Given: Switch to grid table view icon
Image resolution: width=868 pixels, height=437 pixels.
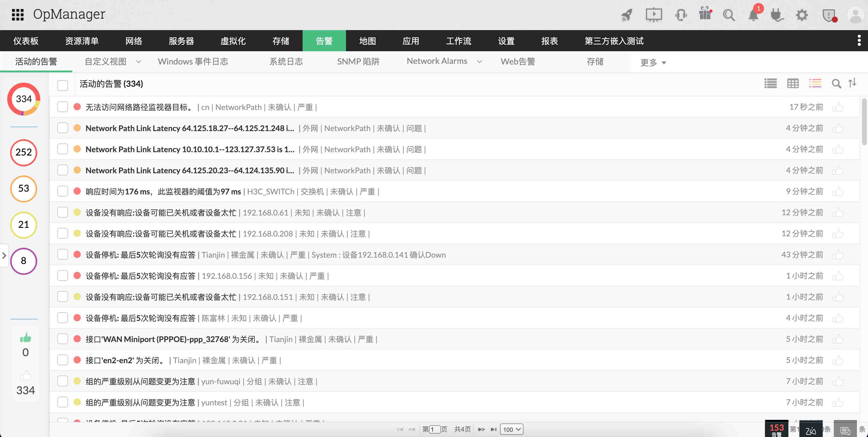Looking at the screenshot, I should (793, 83).
